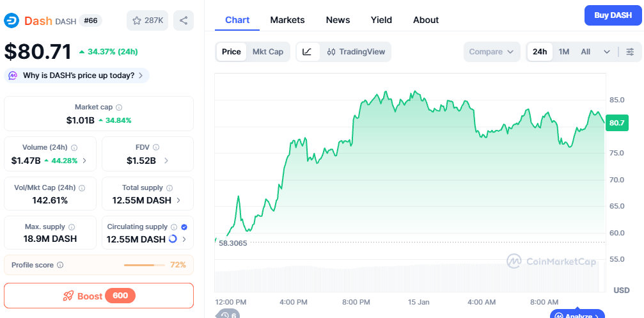This screenshot has width=644, height=318.
Task: Open the Compare dropdown
Action: tap(492, 52)
